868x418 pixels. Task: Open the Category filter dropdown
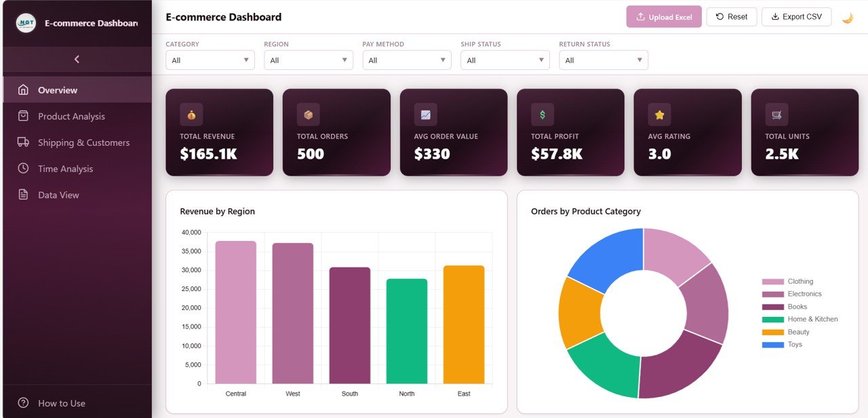210,60
